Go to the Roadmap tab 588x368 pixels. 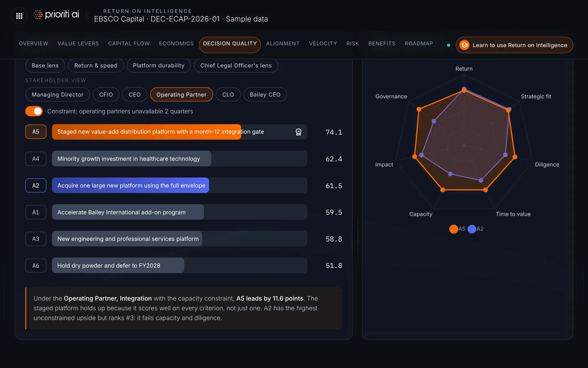419,44
